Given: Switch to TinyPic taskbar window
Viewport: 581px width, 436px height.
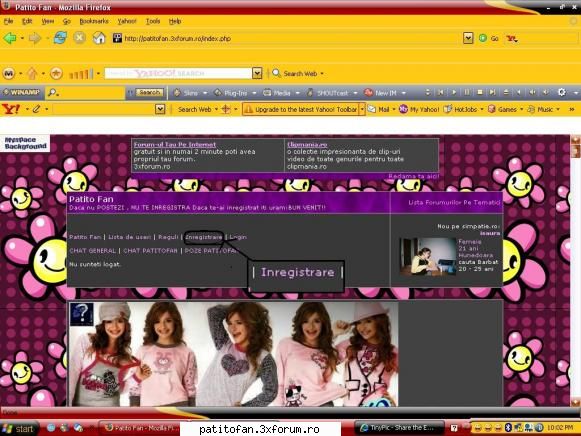Looking at the screenshot, I should [398, 428].
